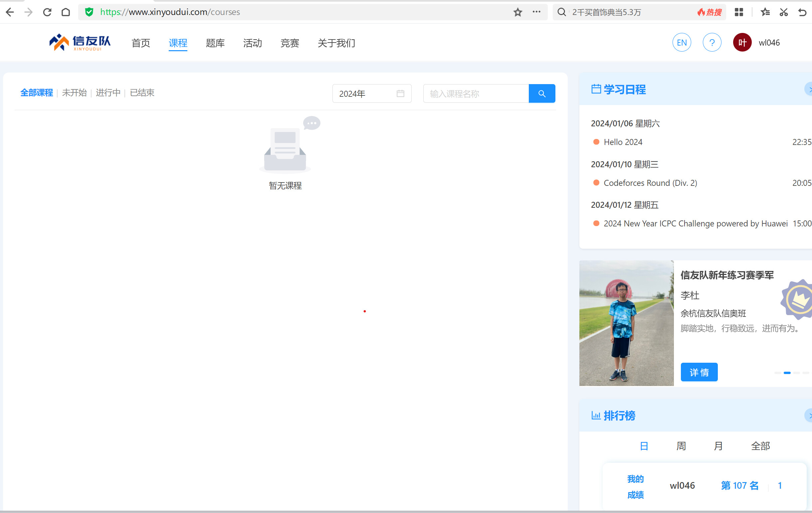Click the 信友队 Xinyoudui logo
The image size is (812, 513).
click(x=80, y=43)
